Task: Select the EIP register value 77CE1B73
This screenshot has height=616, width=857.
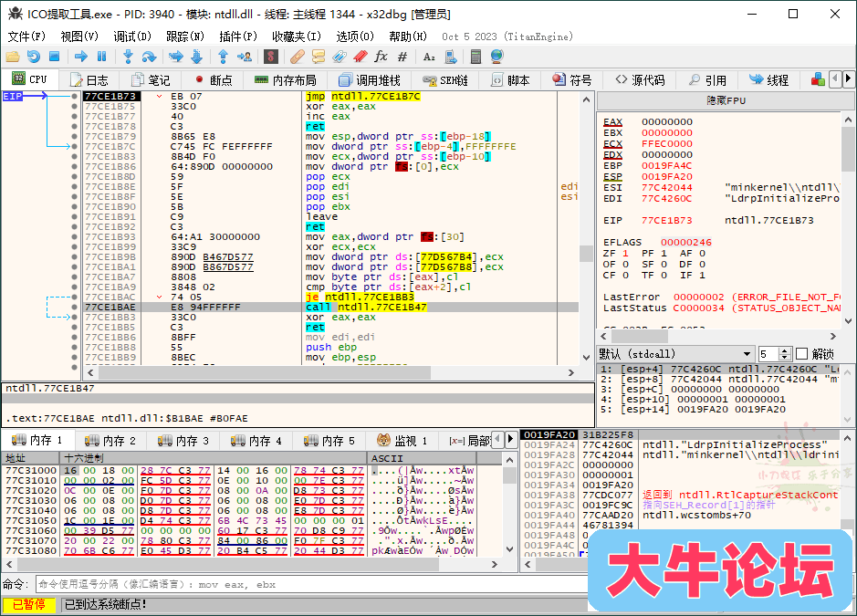Action: [x=667, y=220]
